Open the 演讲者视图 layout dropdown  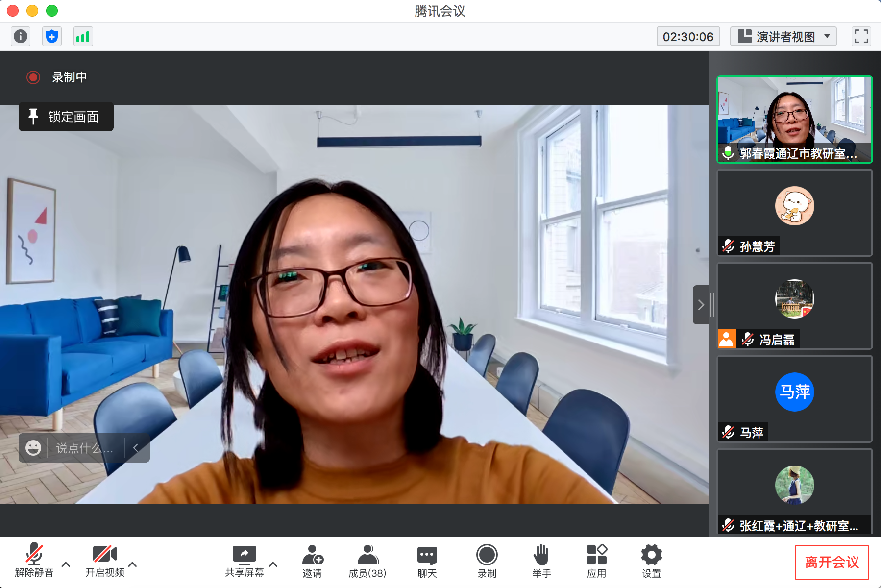783,36
